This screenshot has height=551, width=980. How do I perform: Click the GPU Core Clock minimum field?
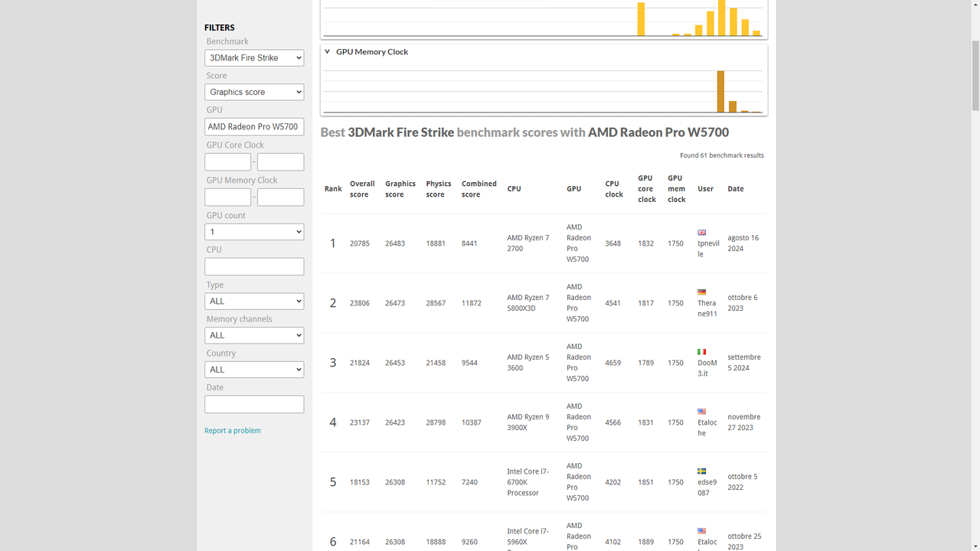pyautogui.click(x=227, y=162)
